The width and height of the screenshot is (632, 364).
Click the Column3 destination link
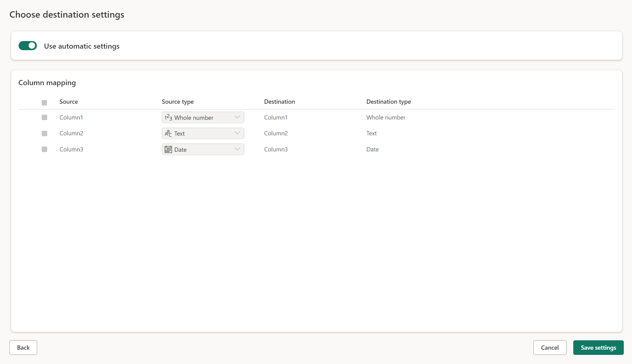[x=275, y=149]
